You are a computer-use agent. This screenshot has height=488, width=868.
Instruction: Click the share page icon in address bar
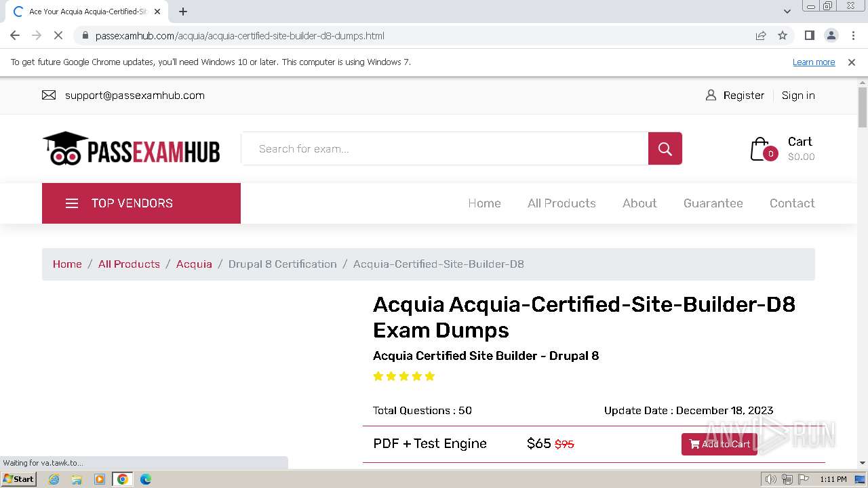click(x=761, y=36)
